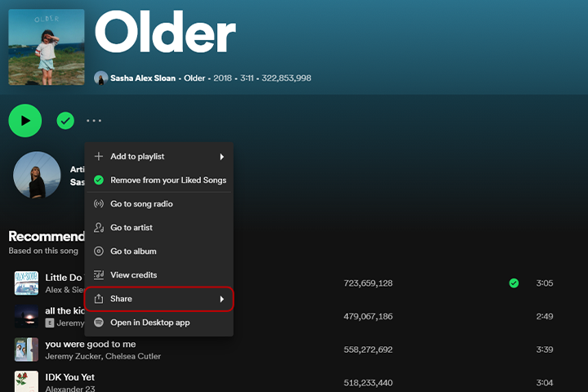Image resolution: width=588 pixels, height=392 pixels.
Task: Click the Spotify icon for Open in Desktop app
Action: tap(99, 323)
